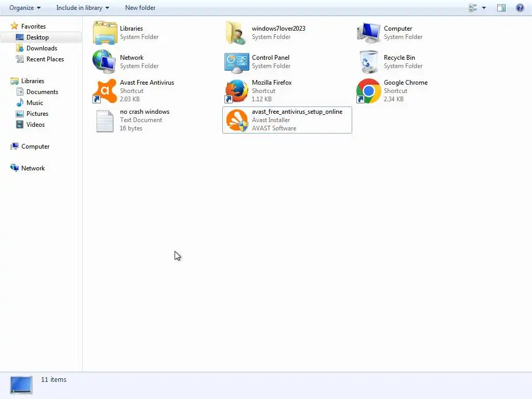532x399 pixels.
Task: Click the windows7lover2023 name text
Action: coord(278,29)
